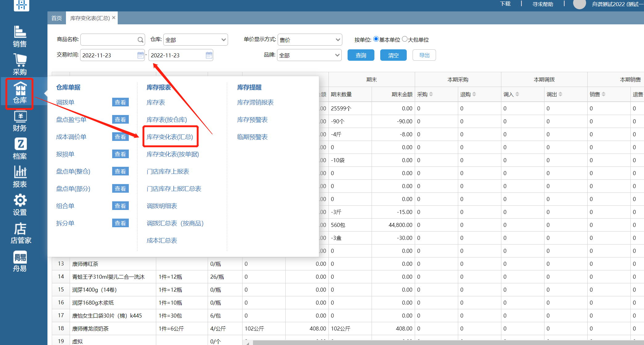This screenshot has width=644, height=345.
Task: Sort by the 调出 column
Action: pyautogui.click(x=560, y=94)
